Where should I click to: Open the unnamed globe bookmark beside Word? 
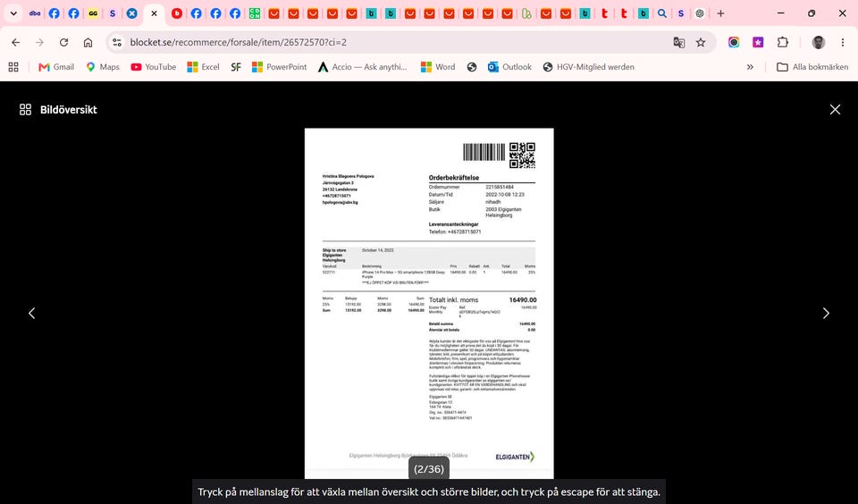(472, 67)
